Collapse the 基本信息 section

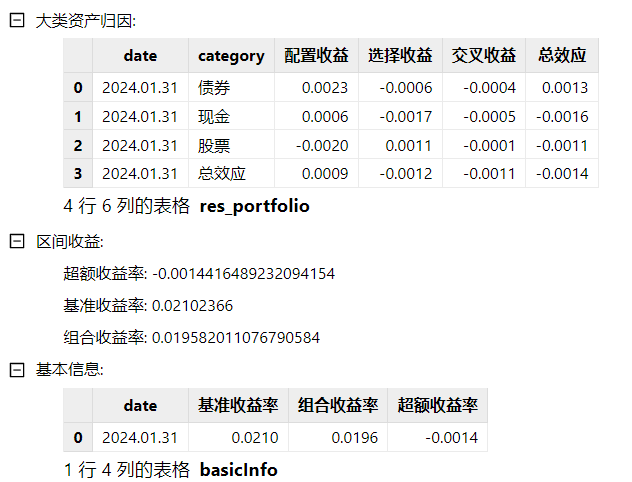click(16, 369)
